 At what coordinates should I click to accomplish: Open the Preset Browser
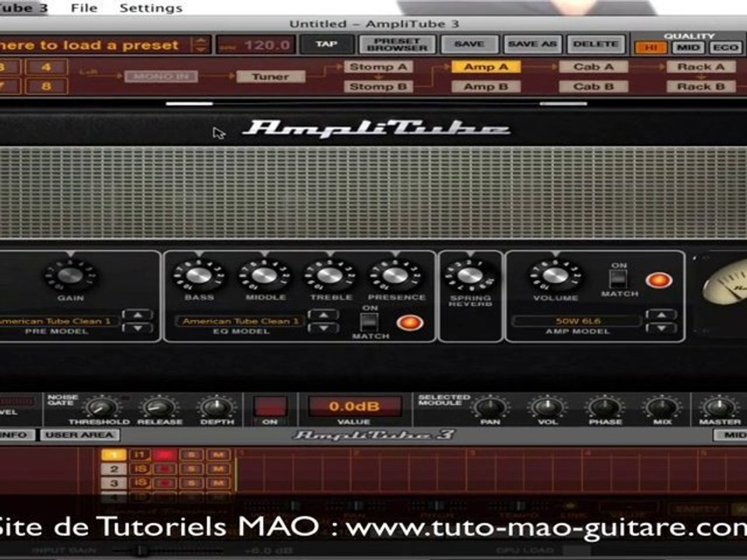coord(398,44)
